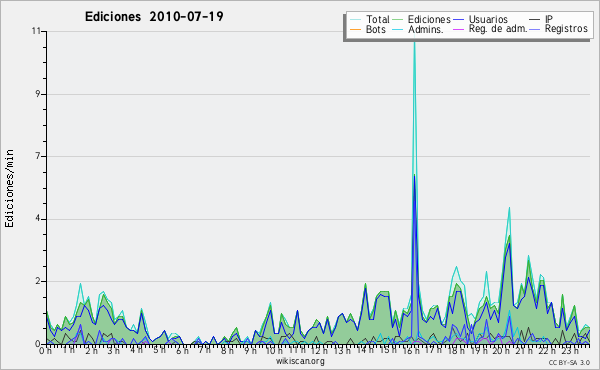This screenshot has height=370, width=600.
Task: Click the "9 h" hour label
Action: coord(250,350)
